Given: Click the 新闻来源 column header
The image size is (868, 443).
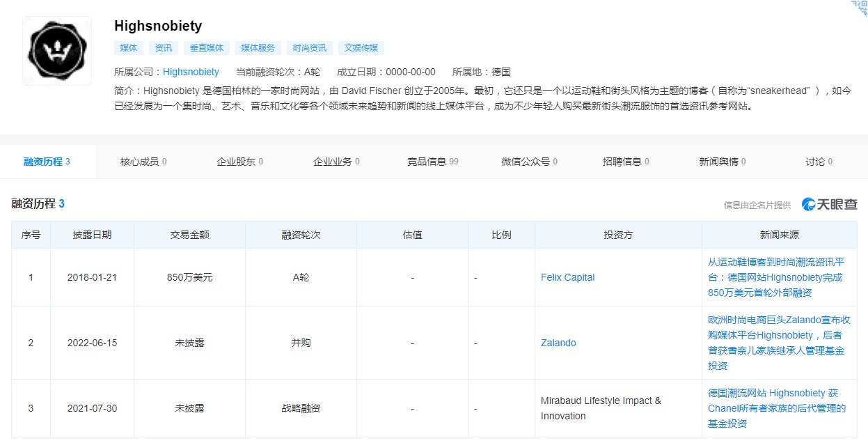Looking at the screenshot, I should 780,235.
